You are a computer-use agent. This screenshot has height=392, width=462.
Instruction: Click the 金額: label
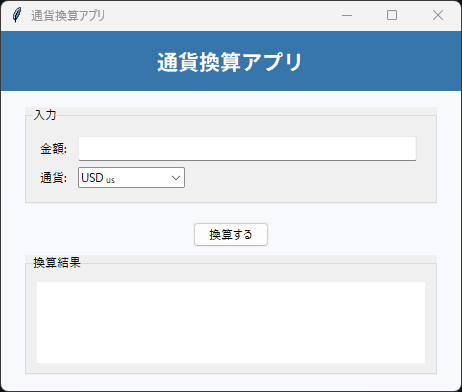pyautogui.click(x=54, y=149)
